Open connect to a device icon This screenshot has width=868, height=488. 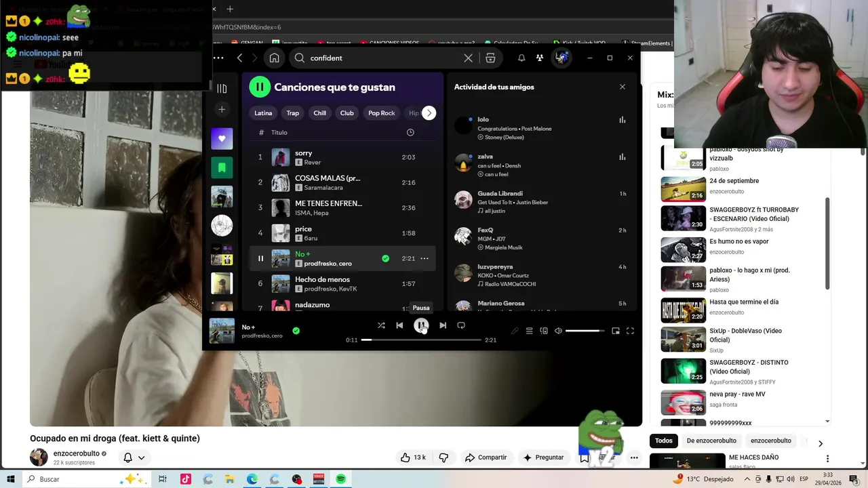544,331
